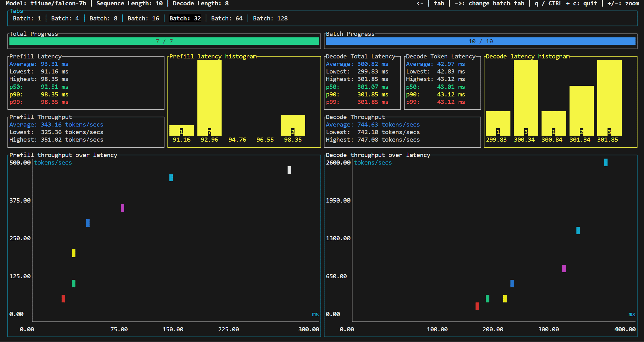Click the red point in decode throughput chart
Viewport: 644px width, 342px height.
coord(477,306)
